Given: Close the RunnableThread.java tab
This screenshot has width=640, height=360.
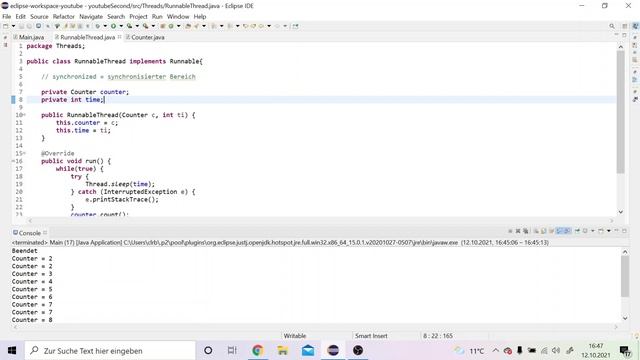Looking at the screenshot, I should [x=120, y=37].
